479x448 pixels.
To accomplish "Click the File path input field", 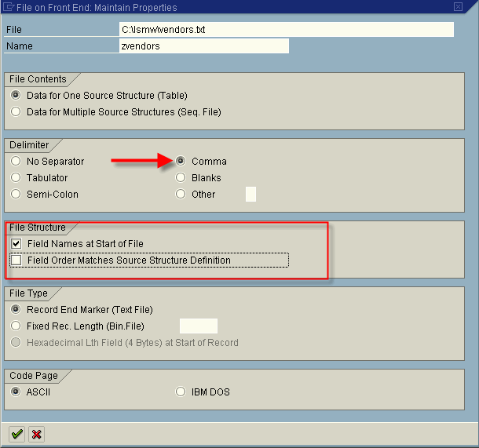I will click(x=286, y=29).
